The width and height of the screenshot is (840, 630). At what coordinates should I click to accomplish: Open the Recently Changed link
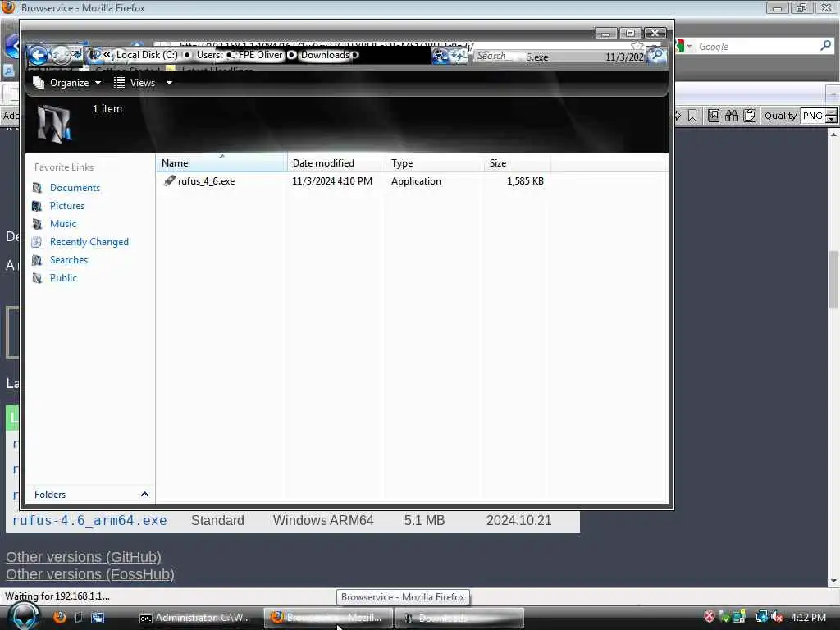point(89,242)
